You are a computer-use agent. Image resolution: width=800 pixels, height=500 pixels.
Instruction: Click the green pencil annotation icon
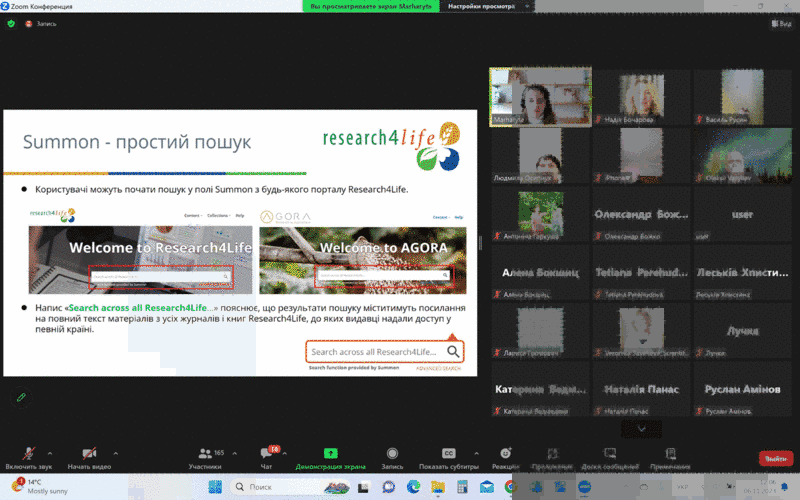point(21,397)
